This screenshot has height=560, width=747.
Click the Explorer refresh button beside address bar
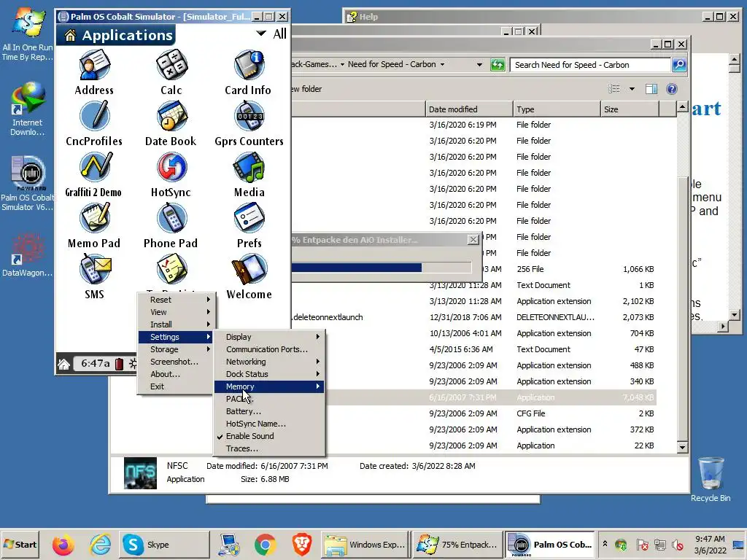pos(498,65)
